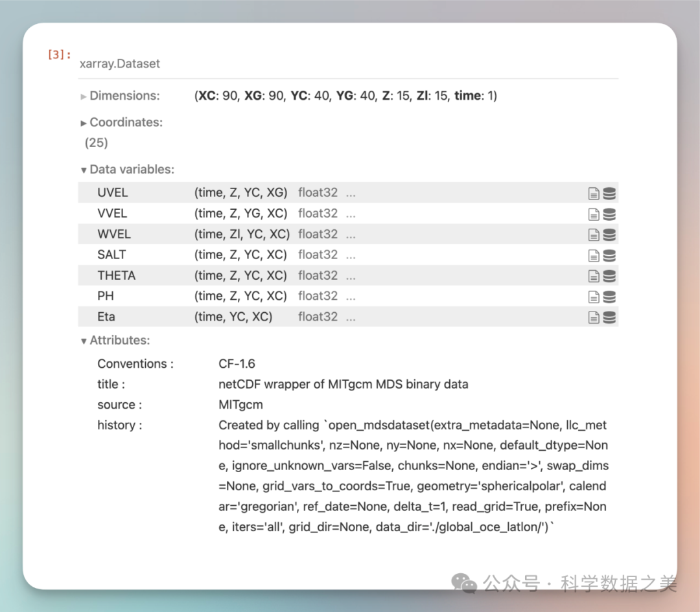Collapse the Data variables section
The width and height of the screenshot is (700, 612).
click(x=127, y=170)
